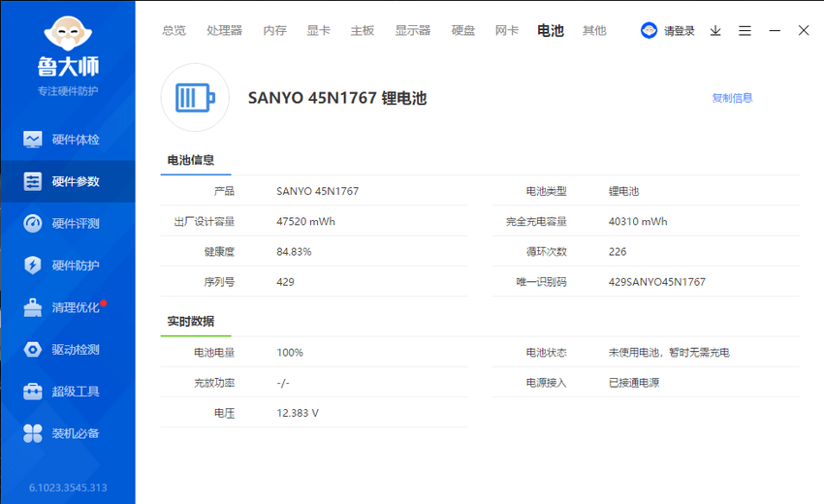Switch to the 总览 tab
The image size is (824, 504).
tap(174, 30)
